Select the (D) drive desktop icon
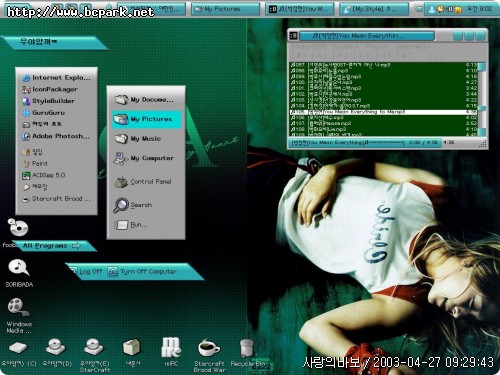 (x=57, y=353)
